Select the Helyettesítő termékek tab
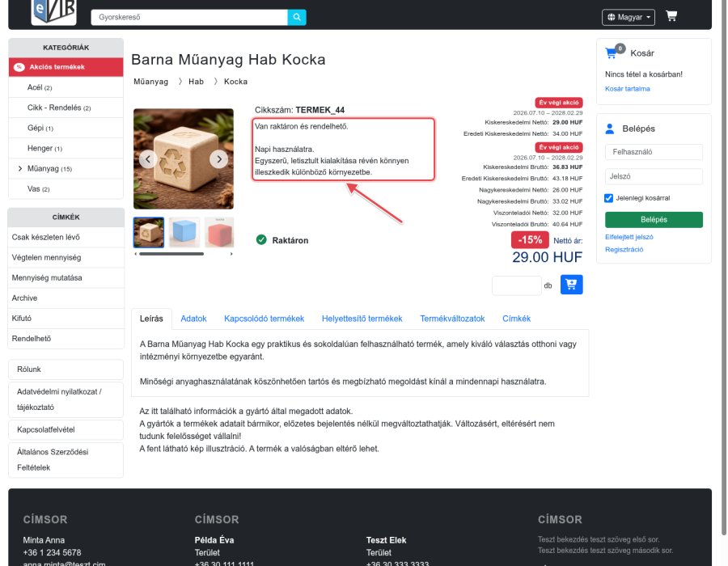The width and height of the screenshot is (728, 566). click(362, 319)
